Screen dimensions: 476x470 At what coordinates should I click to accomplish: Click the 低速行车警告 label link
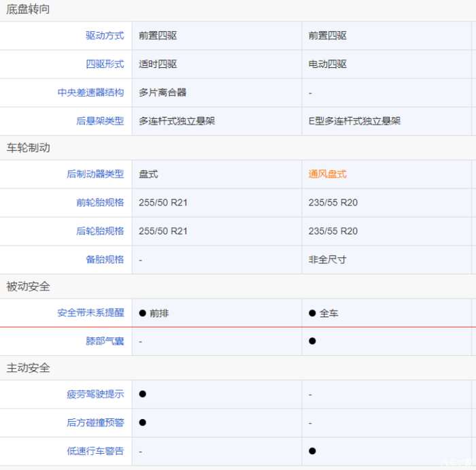[95, 452]
